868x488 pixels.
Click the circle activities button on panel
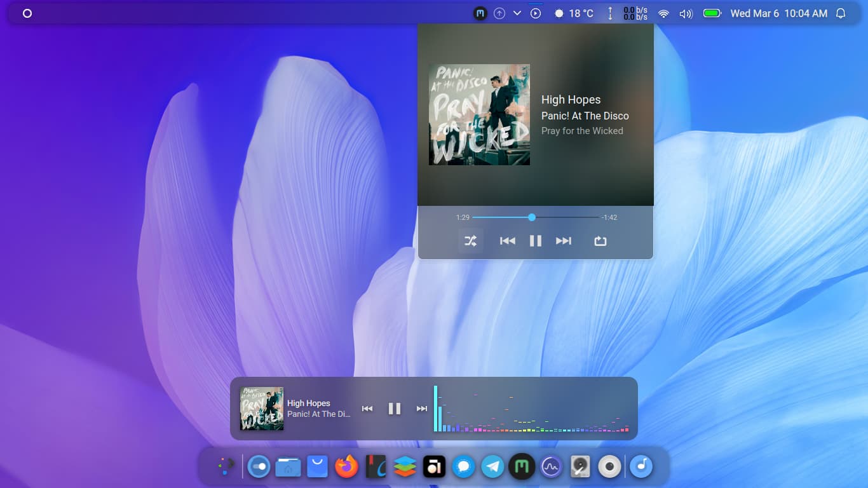(27, 13)
